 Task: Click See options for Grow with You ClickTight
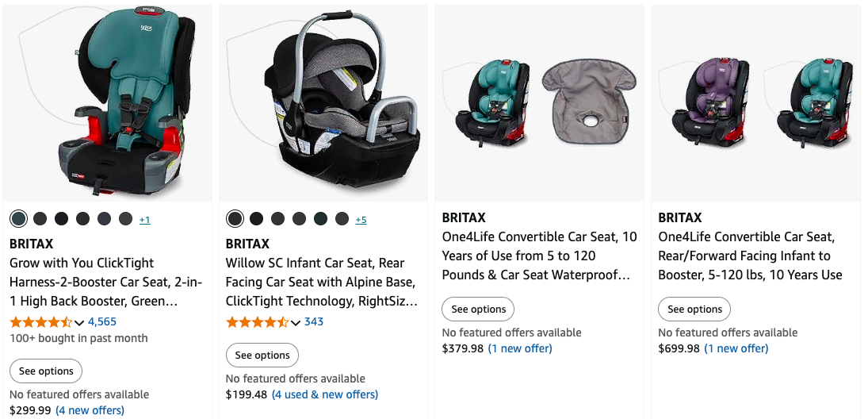pos(46,371)
